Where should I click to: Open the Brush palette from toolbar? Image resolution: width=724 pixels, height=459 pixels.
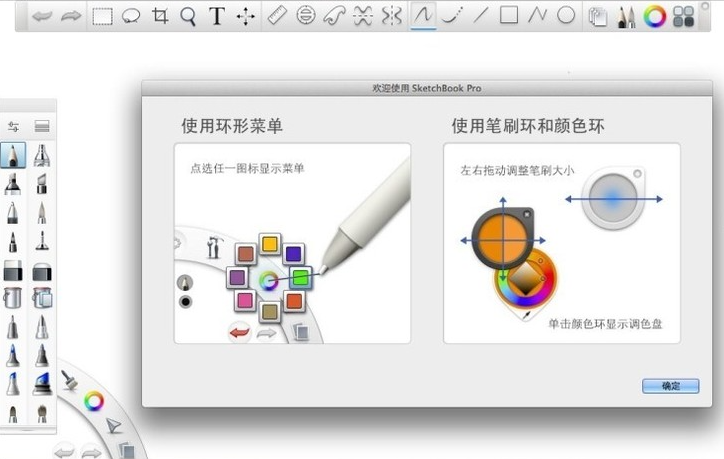pyautogui.click(x=626, y=17)
